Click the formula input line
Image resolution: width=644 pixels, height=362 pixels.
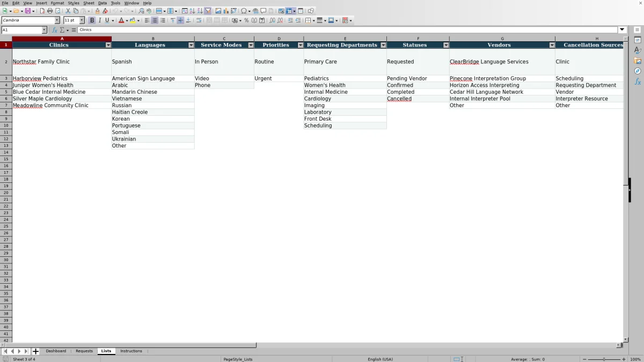coord(348,30)
